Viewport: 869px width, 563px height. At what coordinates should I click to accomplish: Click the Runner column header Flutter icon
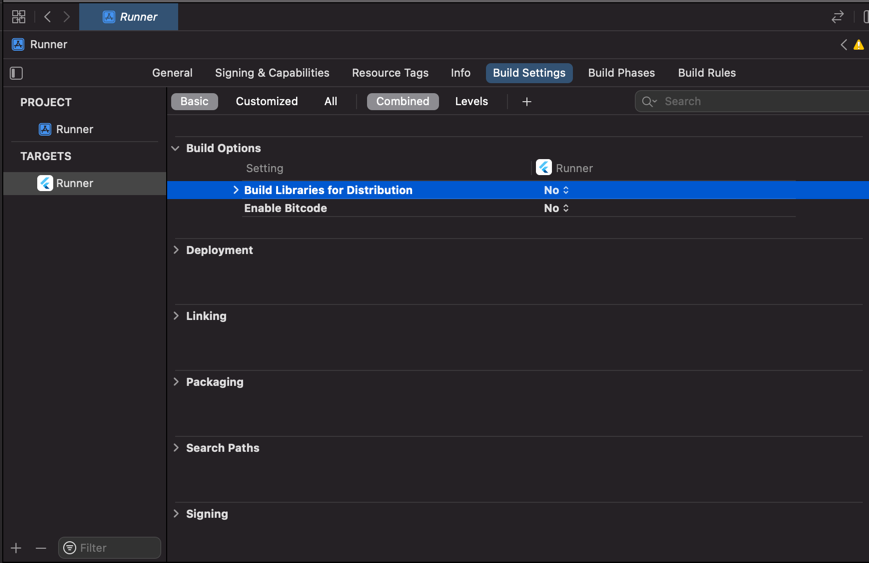(x=544, y=167)
